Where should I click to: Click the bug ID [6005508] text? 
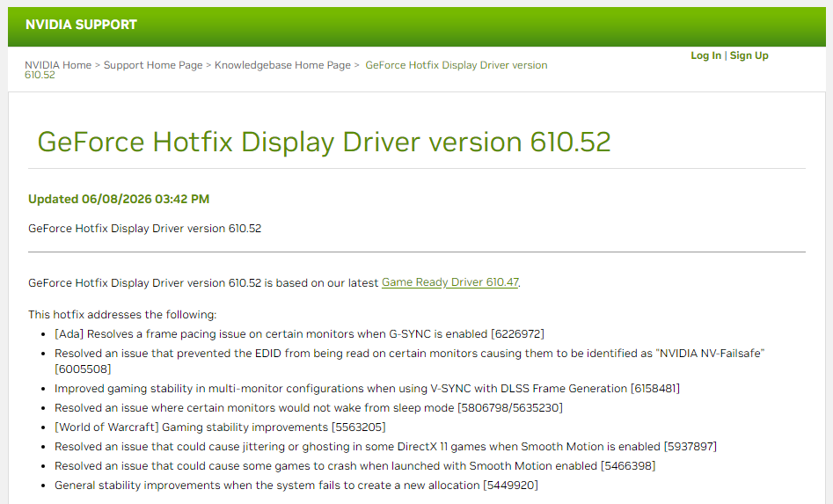pyautogui.click(x=83, y=369)
